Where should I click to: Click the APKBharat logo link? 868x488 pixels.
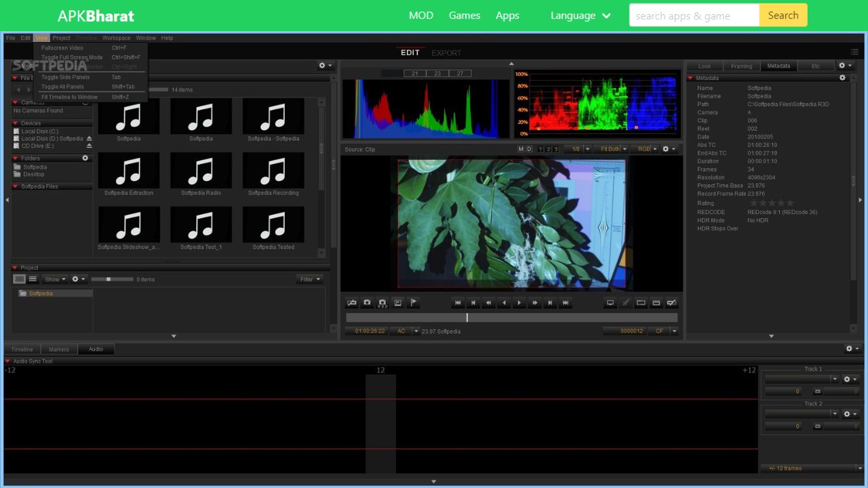pyautogui.click(x=96, y=16)
